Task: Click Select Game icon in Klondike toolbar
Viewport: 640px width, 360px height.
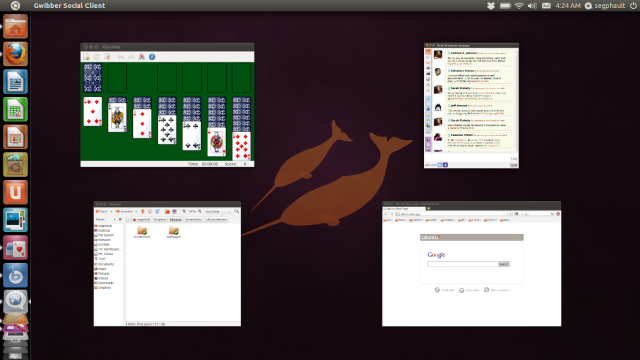Action: [x=107, y=57]
